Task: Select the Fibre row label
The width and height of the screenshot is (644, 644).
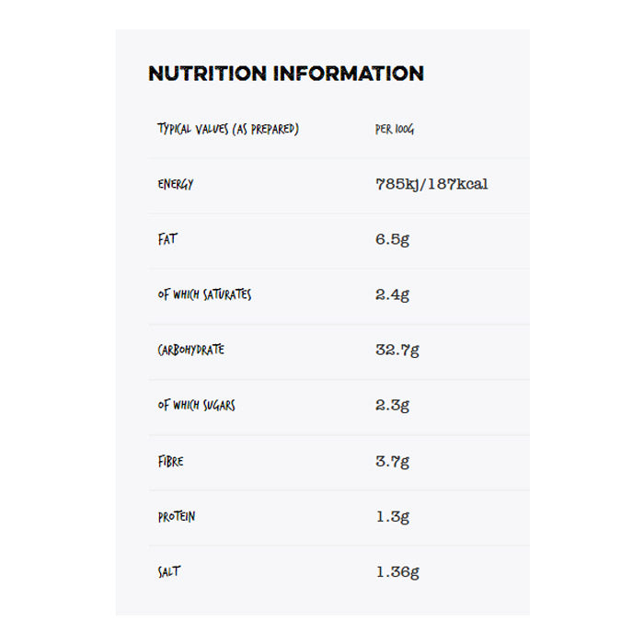Action: 170,461
